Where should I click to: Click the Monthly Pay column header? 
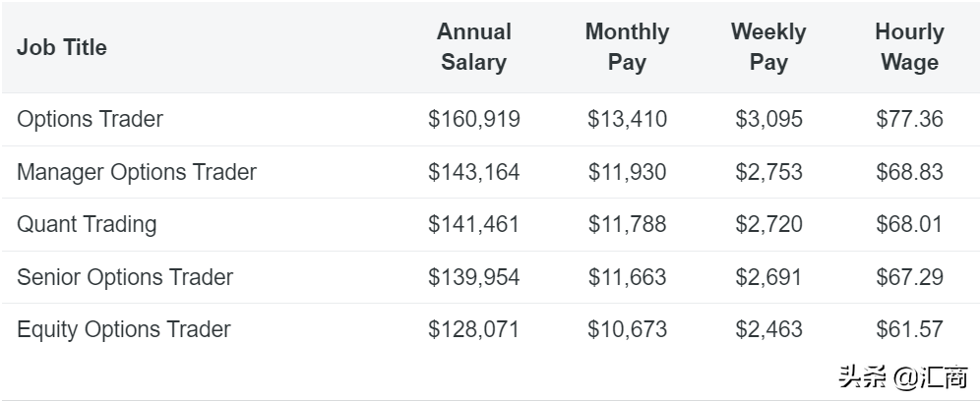click(627, 47)
